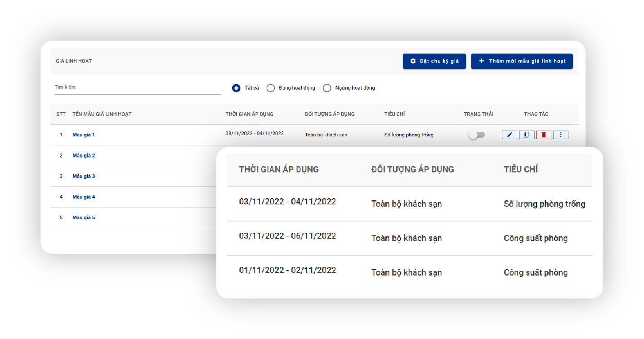Viewport: 644px width, 339px height.
Task: Select the Tất cả radio button
Action: coord(236,88)
